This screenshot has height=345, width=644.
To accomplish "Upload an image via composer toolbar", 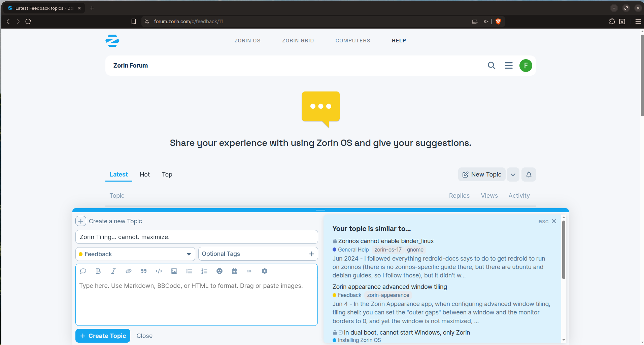I will click(x=174, y=271).
